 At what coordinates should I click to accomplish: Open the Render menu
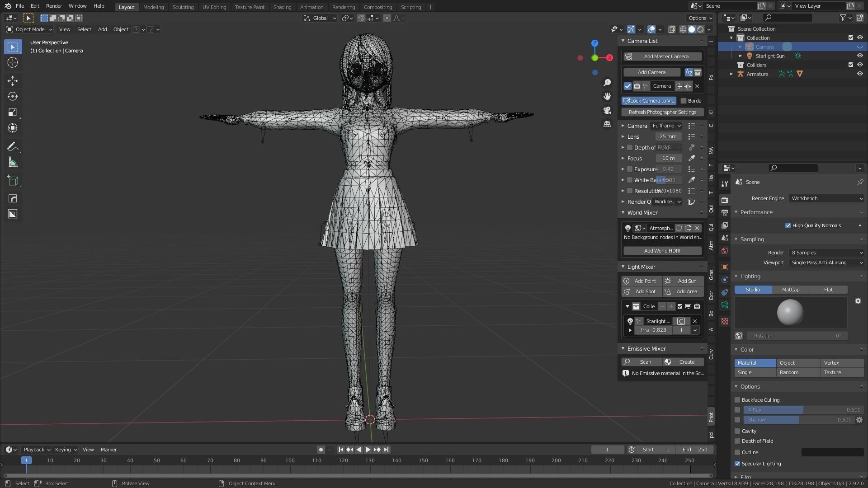(x=54, y=6)
